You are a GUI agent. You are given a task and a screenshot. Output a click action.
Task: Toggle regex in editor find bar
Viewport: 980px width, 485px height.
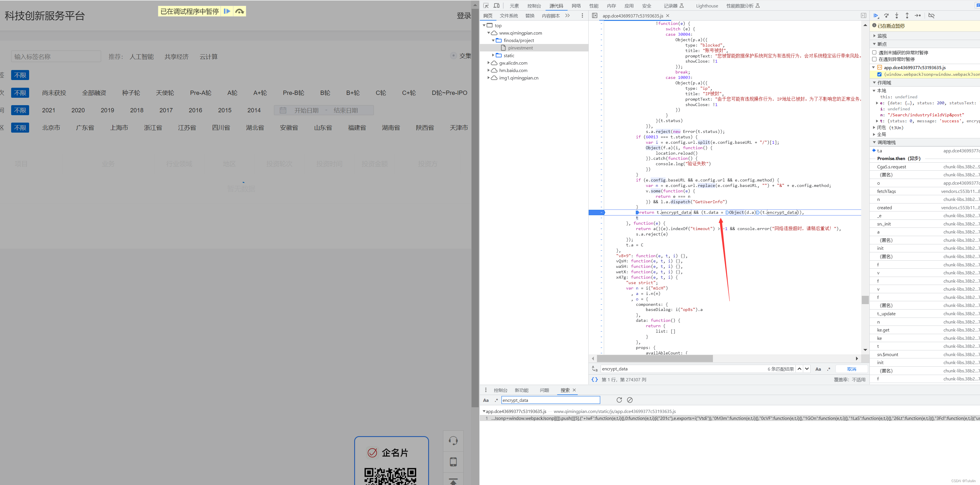click(x=829, y=369)
